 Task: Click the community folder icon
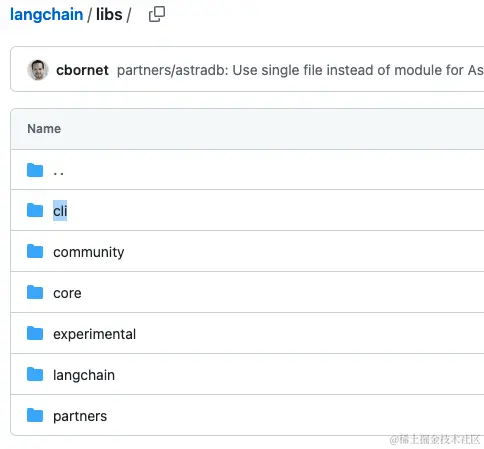pyautogui.click(x=35, y=251)
